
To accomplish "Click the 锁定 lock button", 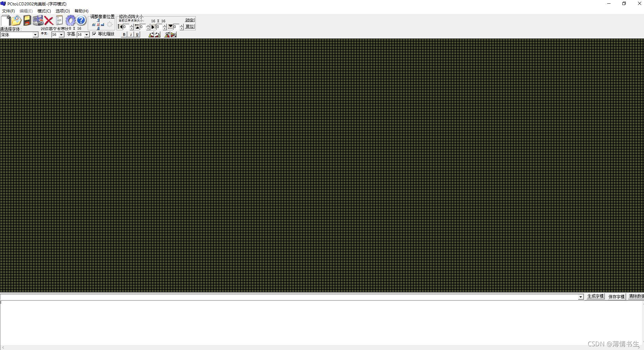I will point(190,20).
